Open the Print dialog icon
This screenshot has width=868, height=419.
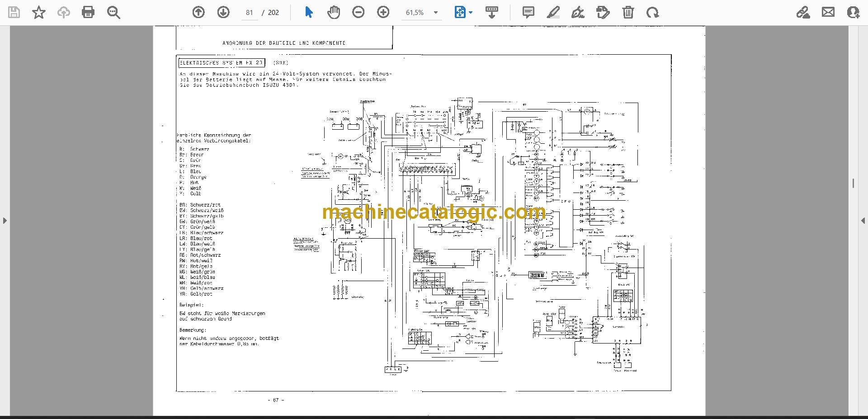click(x=88, y=12)
